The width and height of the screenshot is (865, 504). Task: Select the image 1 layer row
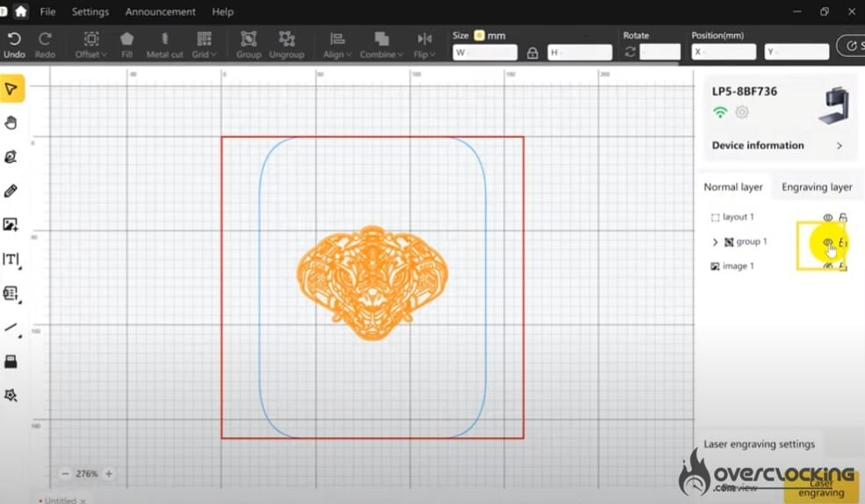click(x=779, y=266)
